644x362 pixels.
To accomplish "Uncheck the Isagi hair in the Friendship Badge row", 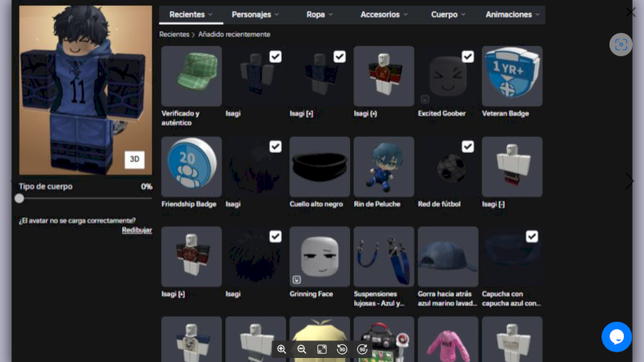I will click(x=275, y=146).
